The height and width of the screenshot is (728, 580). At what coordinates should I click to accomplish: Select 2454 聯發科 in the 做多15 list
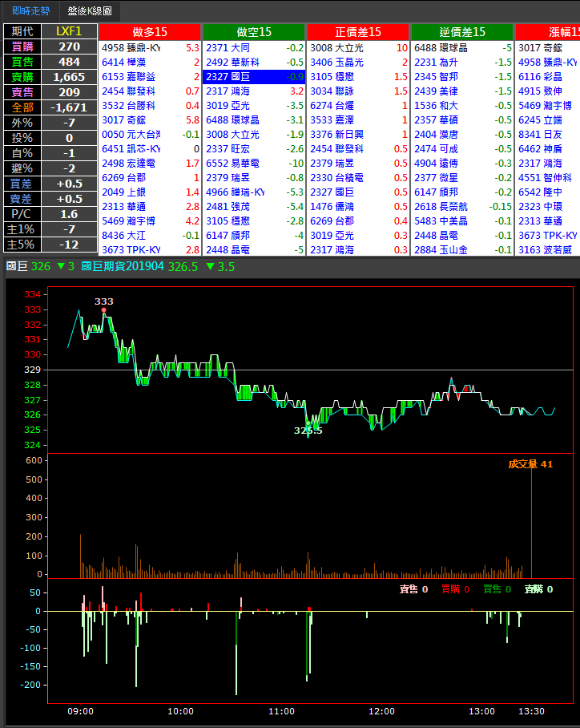pos(150,91)
